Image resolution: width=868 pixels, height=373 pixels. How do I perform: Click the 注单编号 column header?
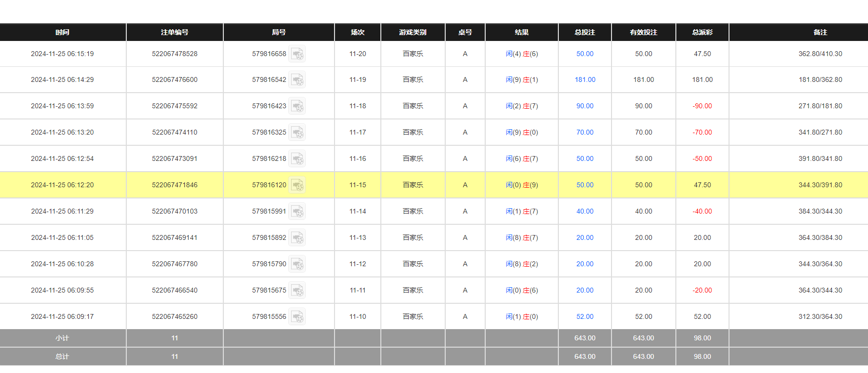tap(175, 32)
